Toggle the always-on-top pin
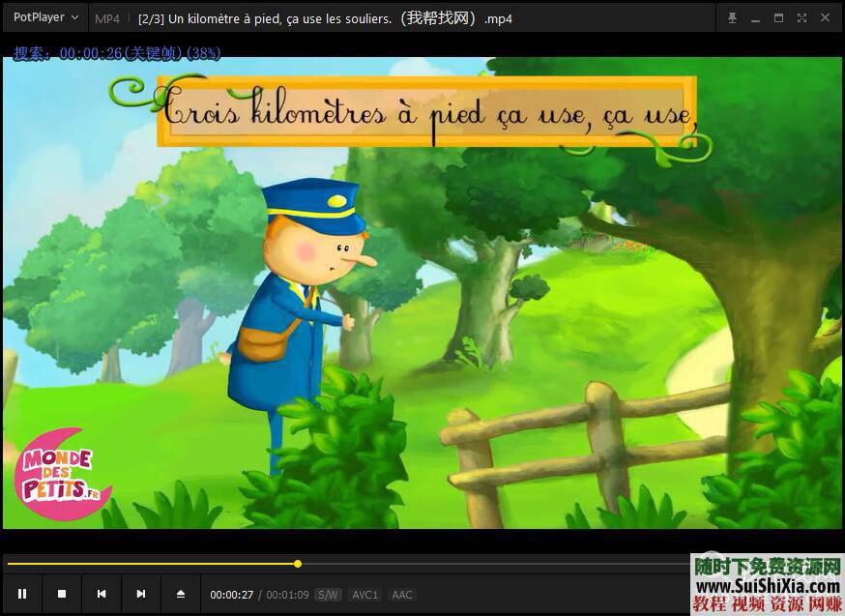This screenshot has height=616, width=845. (733, 16)
